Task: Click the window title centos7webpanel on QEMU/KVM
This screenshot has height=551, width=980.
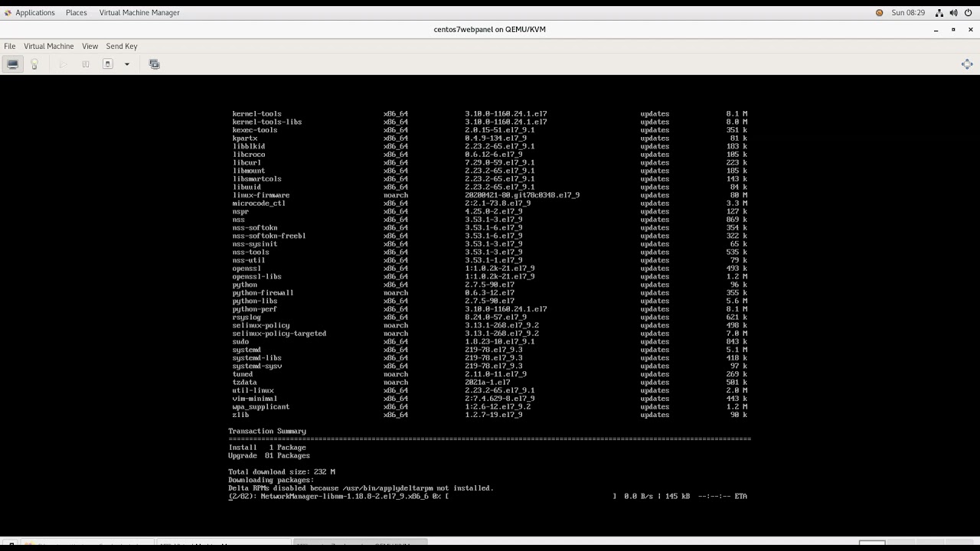Action: coord(489,29)
